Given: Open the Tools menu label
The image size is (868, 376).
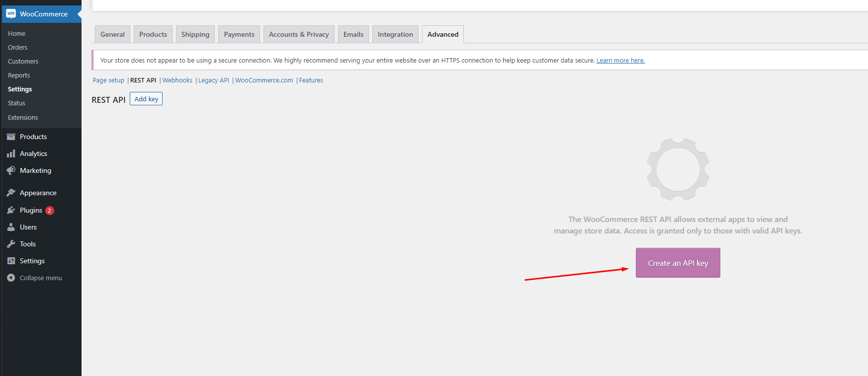Looking at the screenshot, I should [x=28, y=244].
